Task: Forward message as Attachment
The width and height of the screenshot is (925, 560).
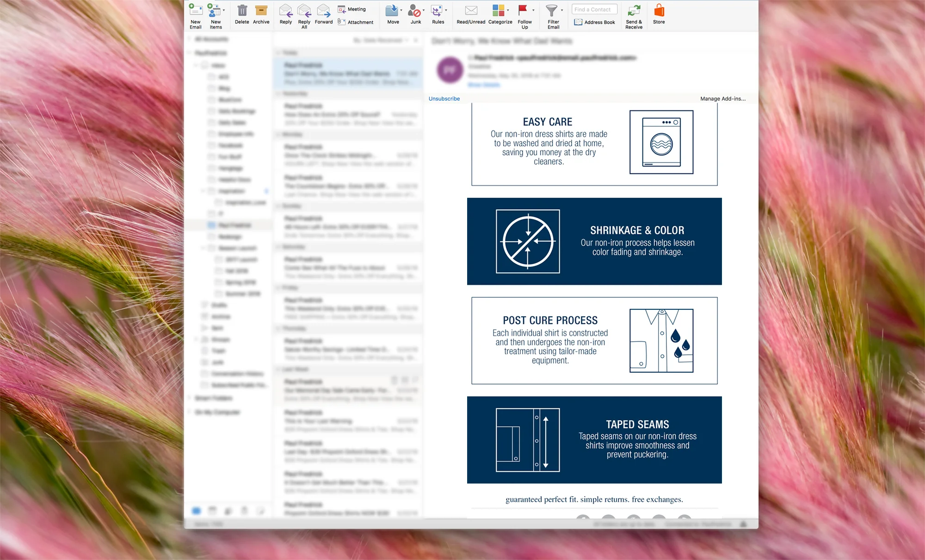Action: [x=355, y=22]
